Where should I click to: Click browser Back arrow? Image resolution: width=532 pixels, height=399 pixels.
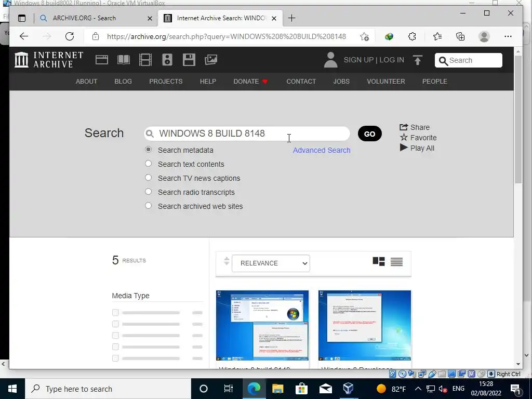(x=24, y=36)
